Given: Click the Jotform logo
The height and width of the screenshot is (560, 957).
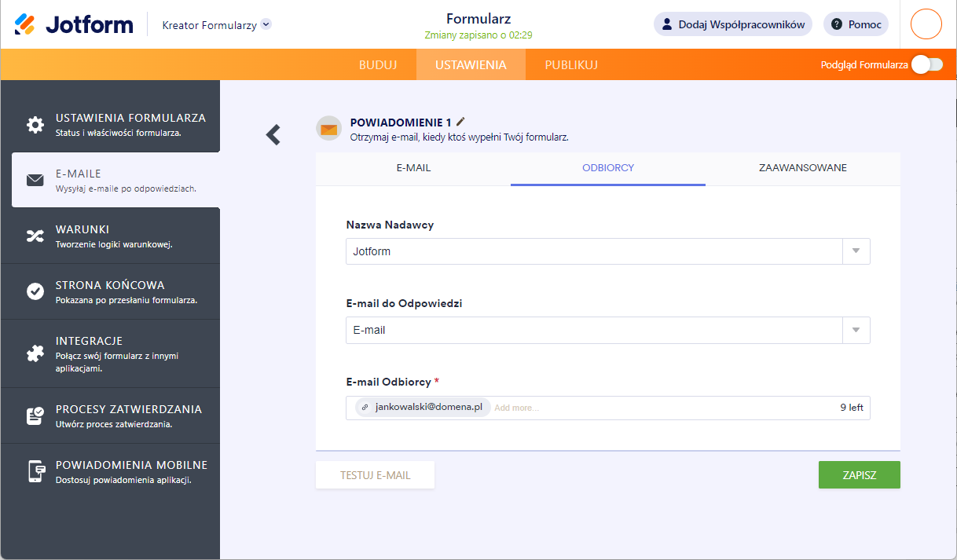Looking at the screenshot, I should coord(74,24).
